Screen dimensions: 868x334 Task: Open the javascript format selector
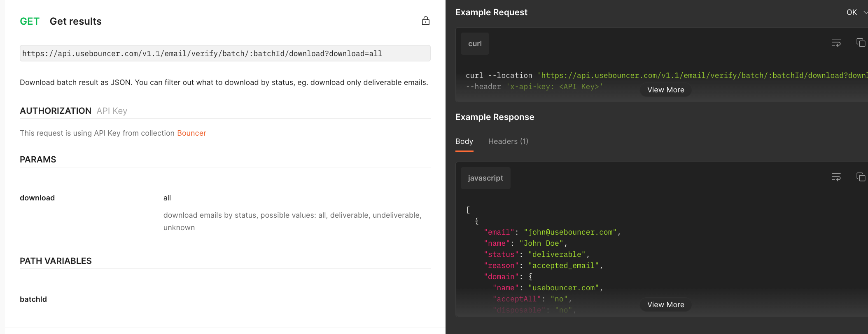485,178
